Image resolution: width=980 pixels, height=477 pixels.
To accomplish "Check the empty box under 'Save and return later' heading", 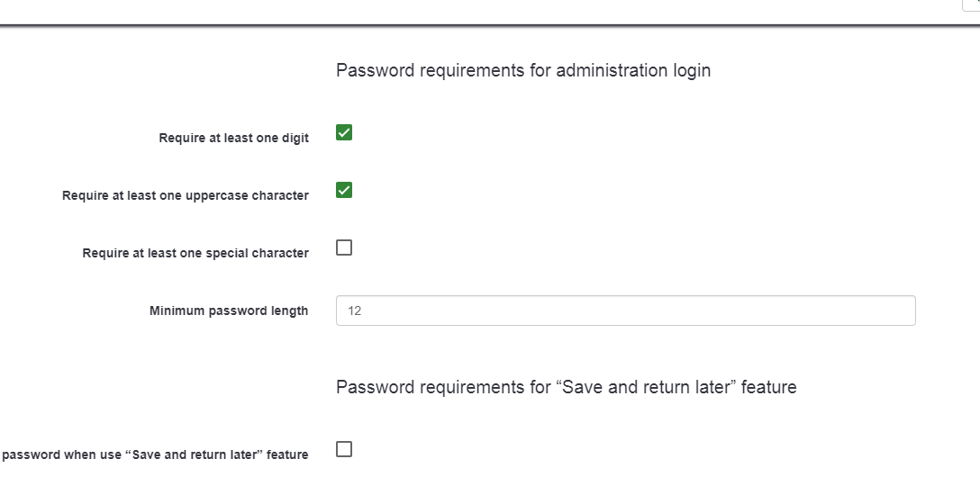I will [344, 450].
